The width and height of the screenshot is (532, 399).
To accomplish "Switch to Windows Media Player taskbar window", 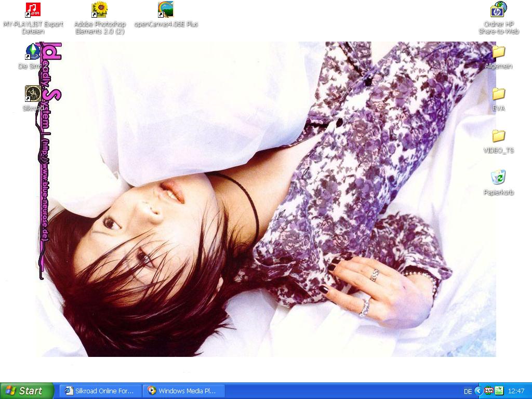I will pos(184,391).
